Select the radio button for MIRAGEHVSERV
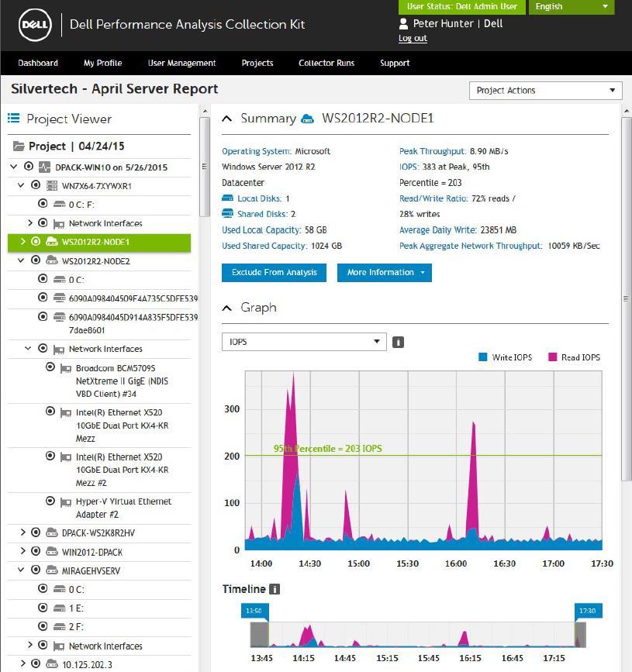The width and height of the screenshot is (632, 672). [x=36, y=570]
